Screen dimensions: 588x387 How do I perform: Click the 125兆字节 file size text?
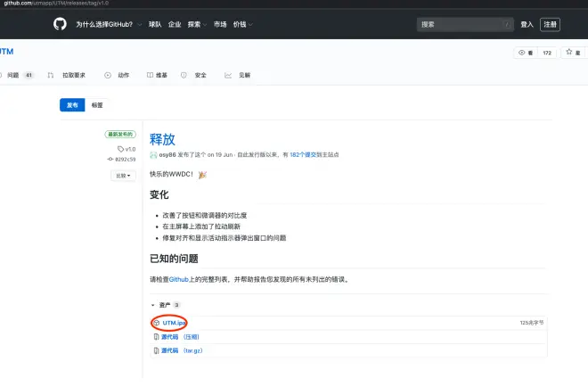pos(532,323)
